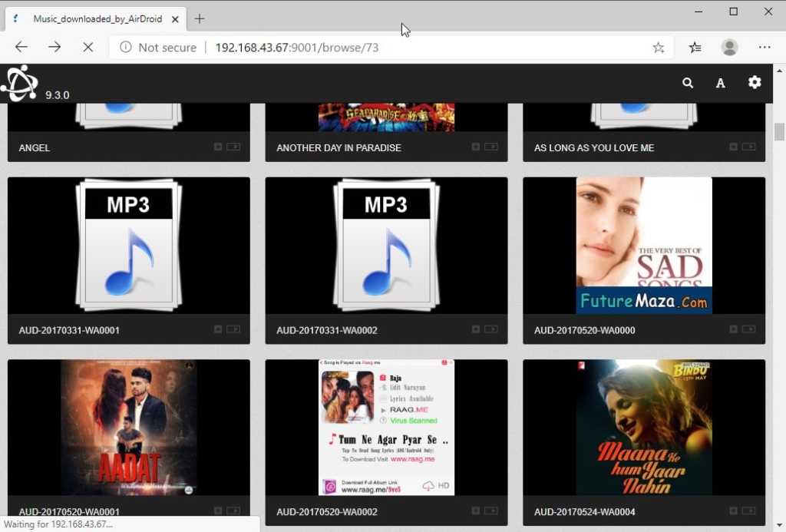Click small square icon on ANOTHER DAY IN PARADISE
The image size is (786, 532).
(x=476, y=147)
